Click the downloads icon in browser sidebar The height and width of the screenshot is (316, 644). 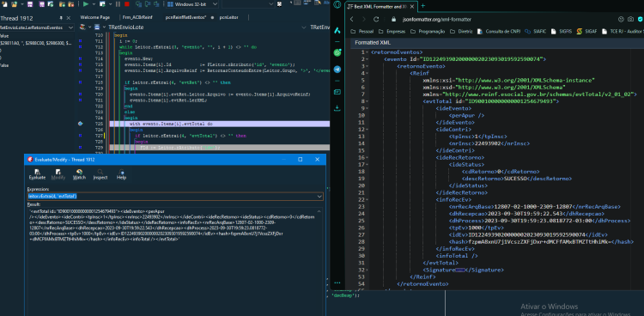337,108
